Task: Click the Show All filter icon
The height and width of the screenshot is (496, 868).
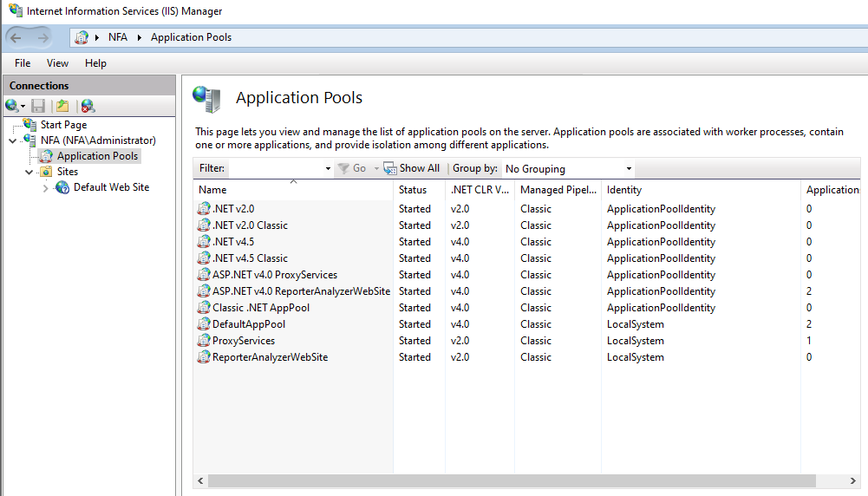Action: 390,168
